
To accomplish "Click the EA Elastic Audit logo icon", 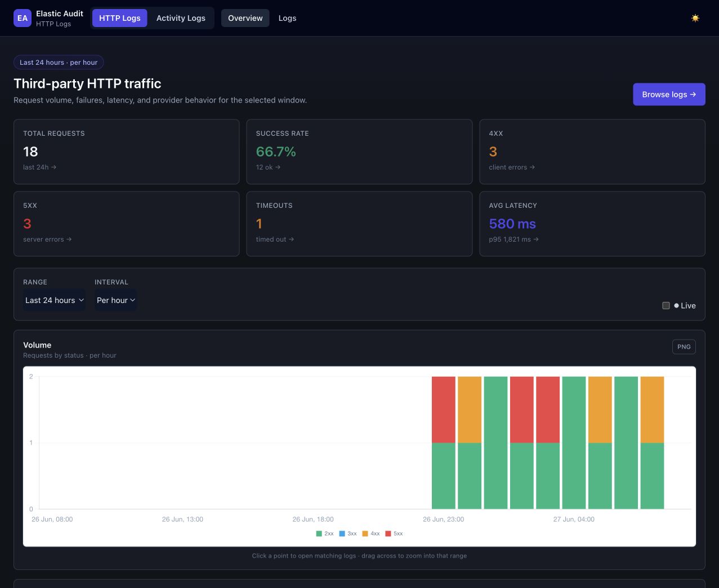I will (x=23, y=18).
